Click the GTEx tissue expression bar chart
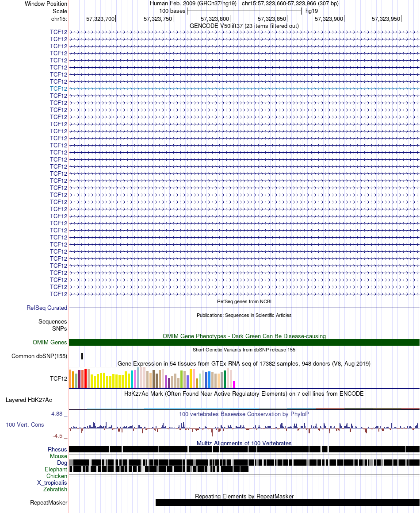This screenshot has width=420, height=513. click(153, 378)
